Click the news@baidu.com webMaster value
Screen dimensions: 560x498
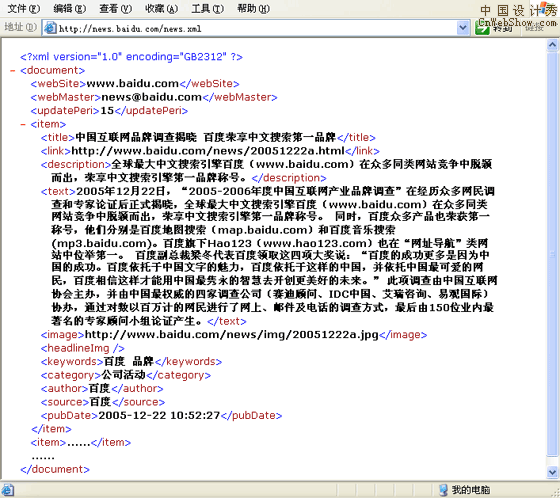pos(152,97)
